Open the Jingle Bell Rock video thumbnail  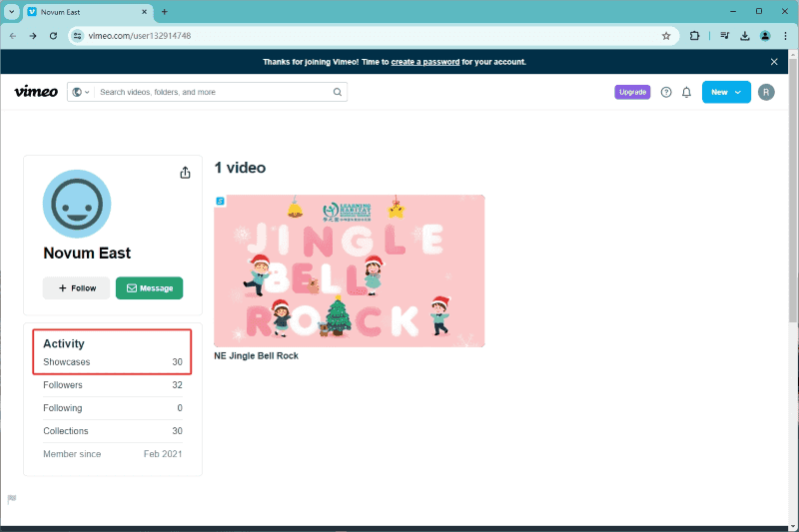click(349, 270)
